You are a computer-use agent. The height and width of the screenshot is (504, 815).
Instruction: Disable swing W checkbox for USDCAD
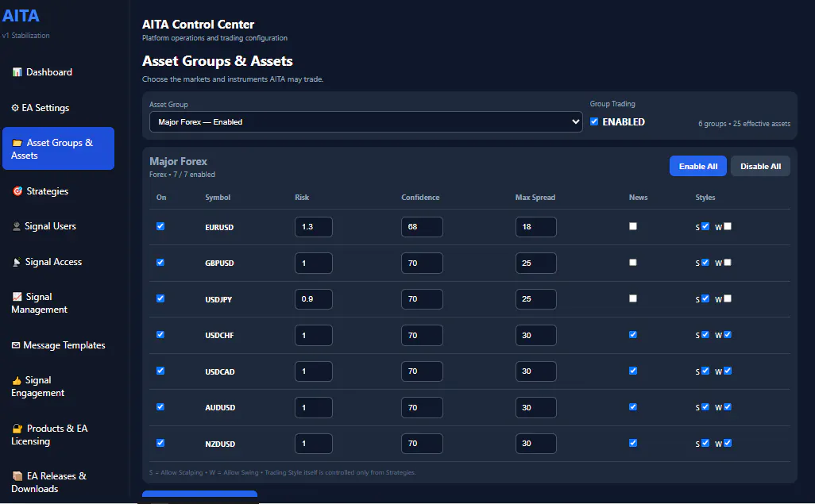pos(728,371)
